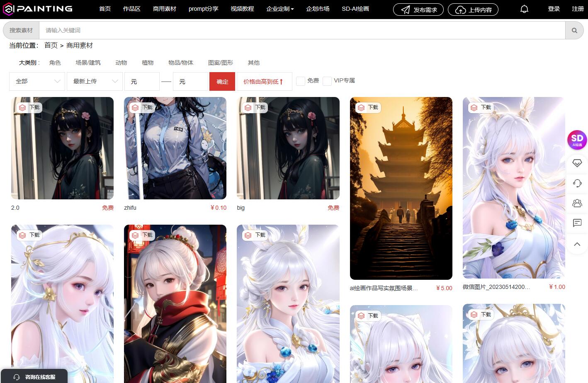Open the SD-AI绘画 floating sidebar icon
Viewport: 588px width, 383px height.
pos(577,140)
